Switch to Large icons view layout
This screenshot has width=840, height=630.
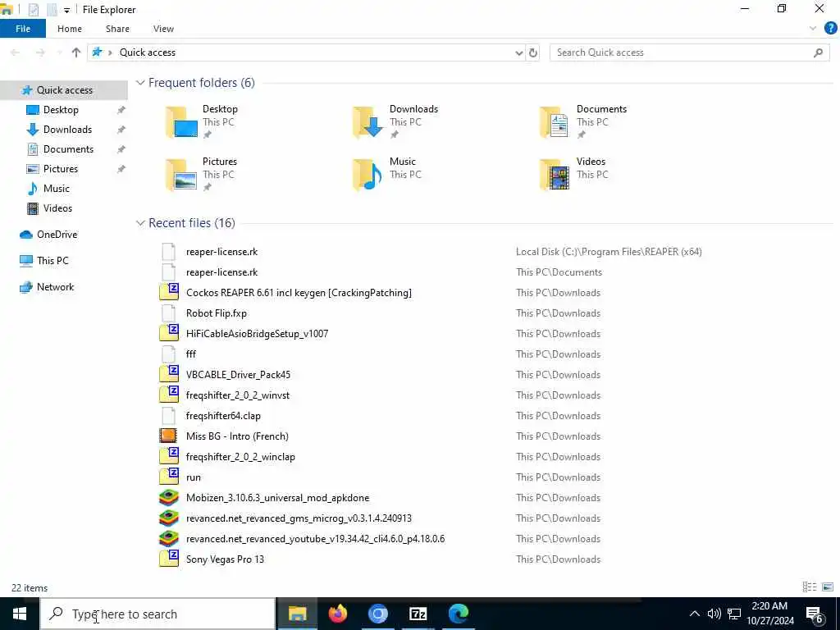(828, 587)
